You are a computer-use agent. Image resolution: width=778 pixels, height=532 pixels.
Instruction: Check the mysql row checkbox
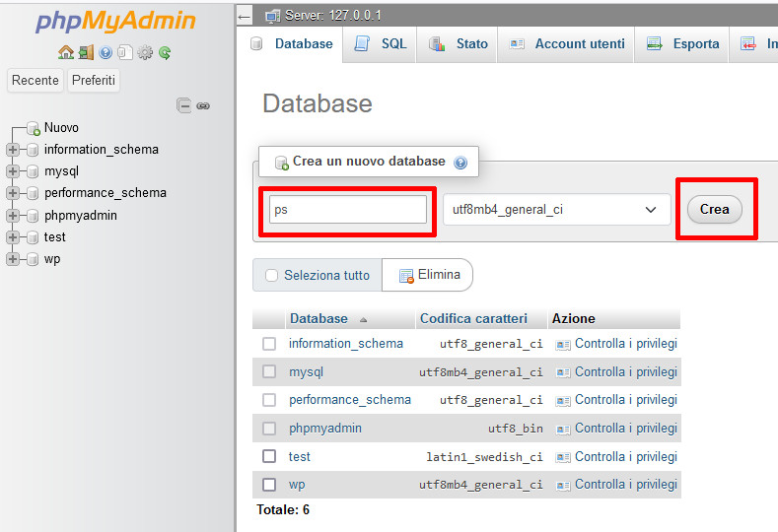269,371
